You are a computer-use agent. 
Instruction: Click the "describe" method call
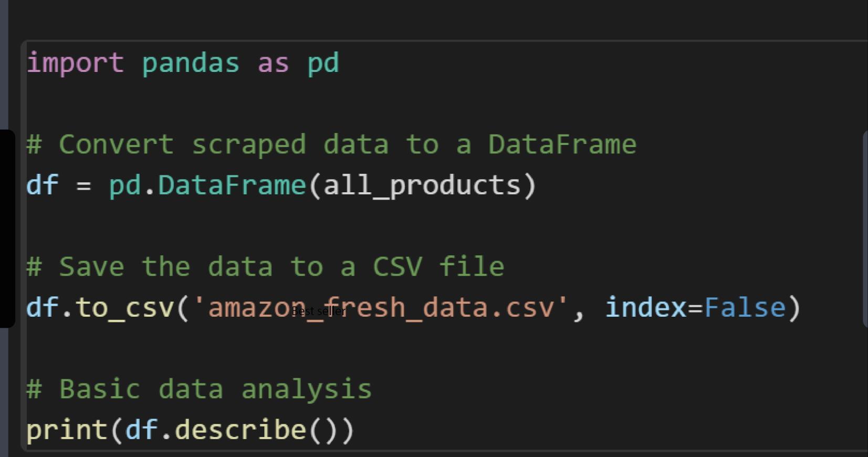[240, 430]
